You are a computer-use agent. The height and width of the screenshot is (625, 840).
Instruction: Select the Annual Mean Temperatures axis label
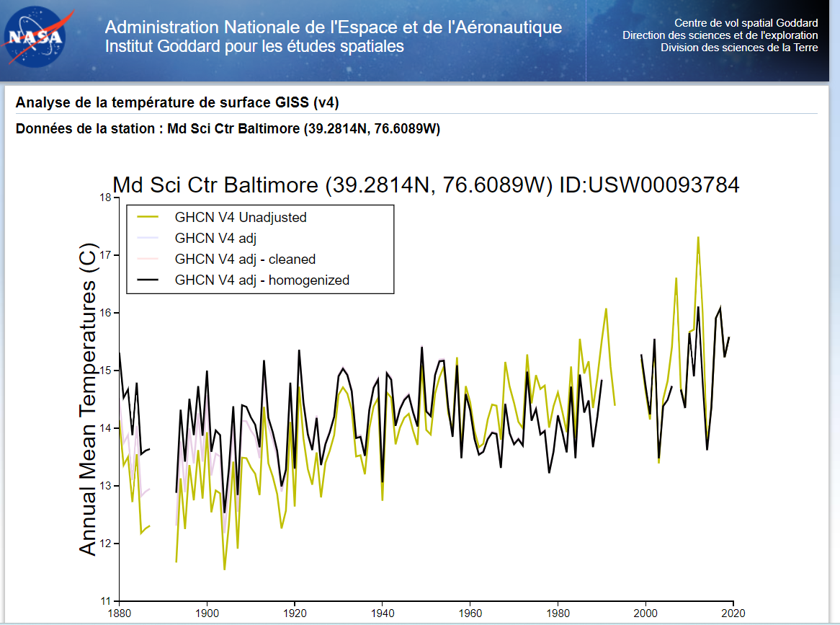tap(88, 399)
